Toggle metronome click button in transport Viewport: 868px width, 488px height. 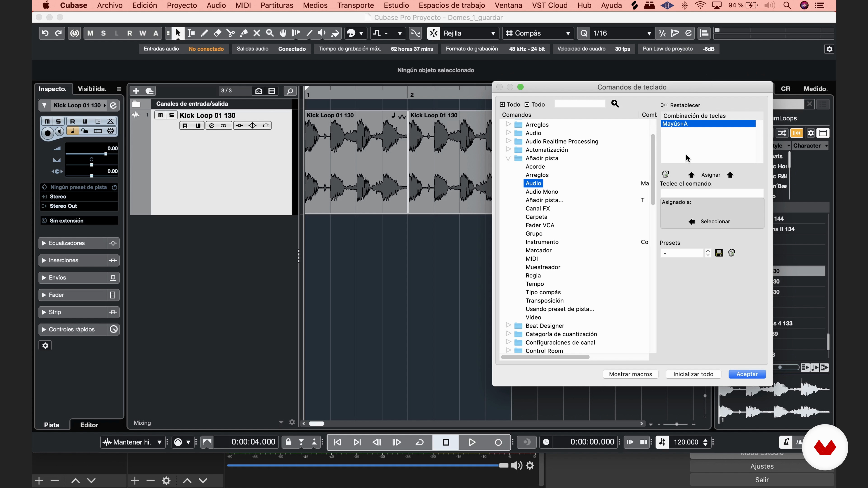tap(786, 442)
